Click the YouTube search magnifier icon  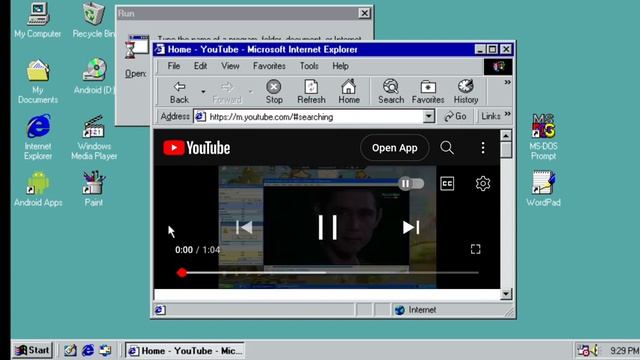click(x=447, y=147)
